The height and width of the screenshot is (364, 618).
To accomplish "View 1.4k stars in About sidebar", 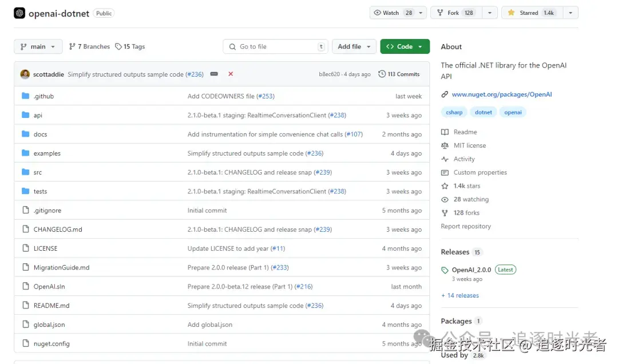I will pyautogui.click(x=467, y=186).
